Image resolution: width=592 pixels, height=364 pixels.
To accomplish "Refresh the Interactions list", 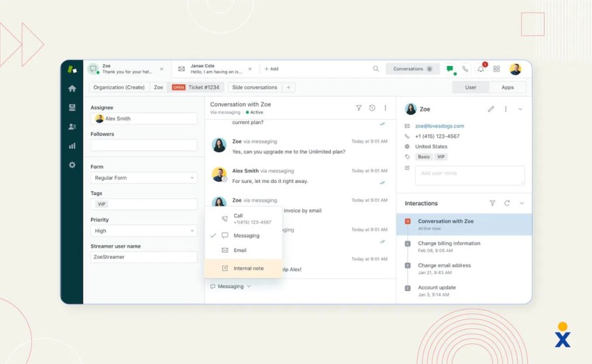I will point(507,203).
